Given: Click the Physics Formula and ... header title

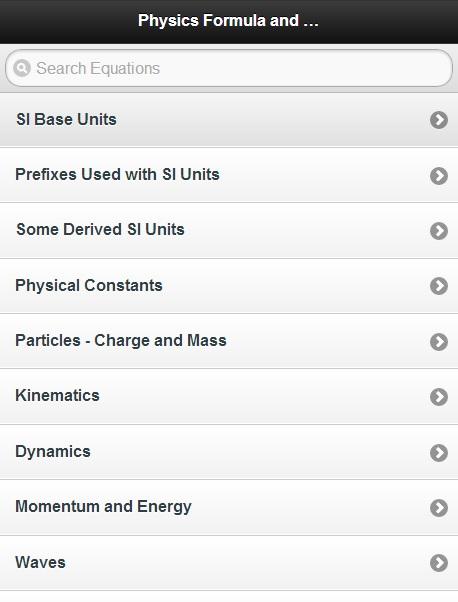Looking at the screenshot, I should [x=228, y=20].
